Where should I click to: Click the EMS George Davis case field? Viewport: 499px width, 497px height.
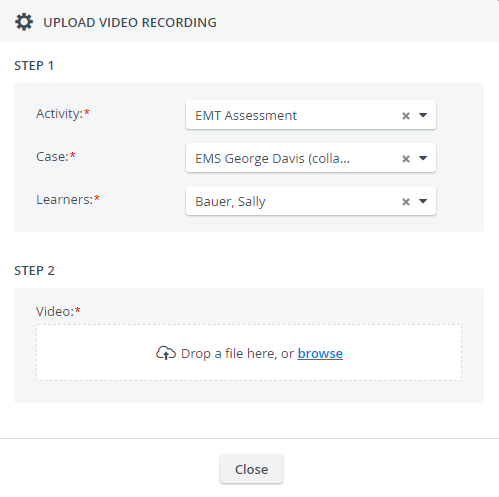[311, 158]
